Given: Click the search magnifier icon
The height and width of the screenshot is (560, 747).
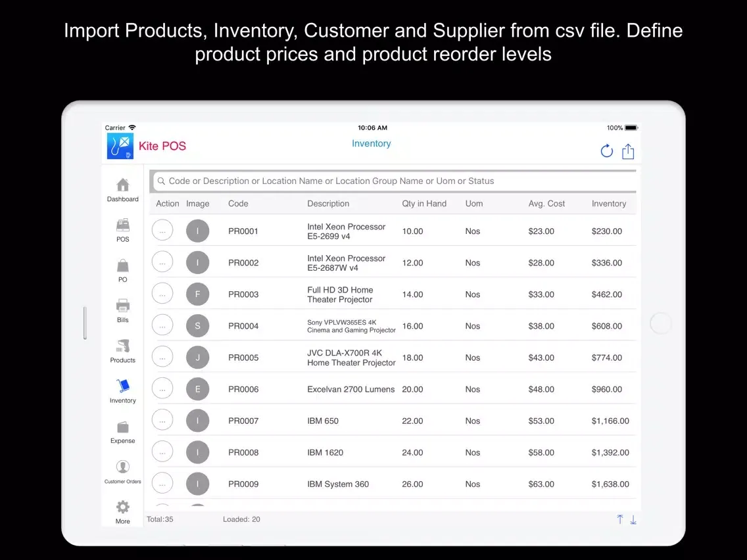Looking at the screenshot, I should coord(161,181).
